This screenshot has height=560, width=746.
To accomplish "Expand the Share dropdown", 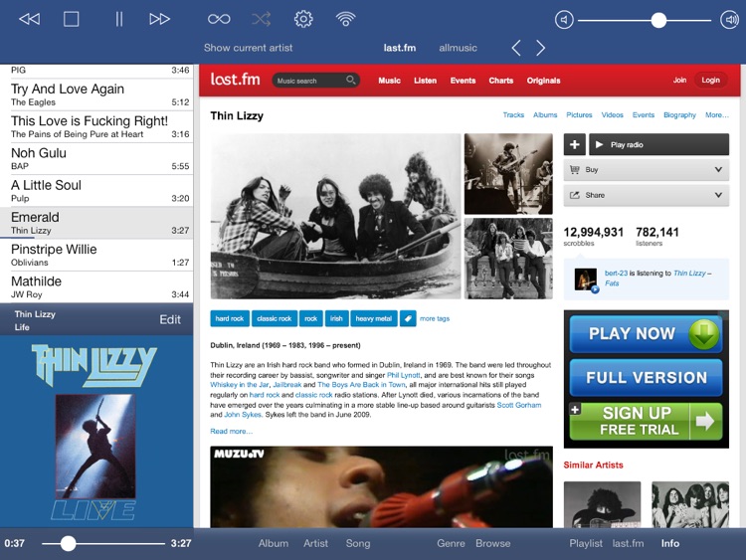I will (647, 195).
